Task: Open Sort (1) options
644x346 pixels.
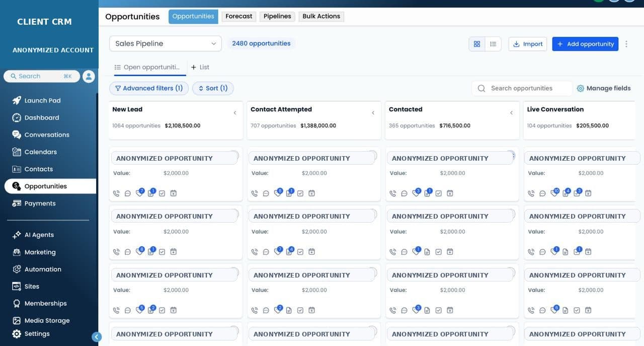Action: point(213,88)
